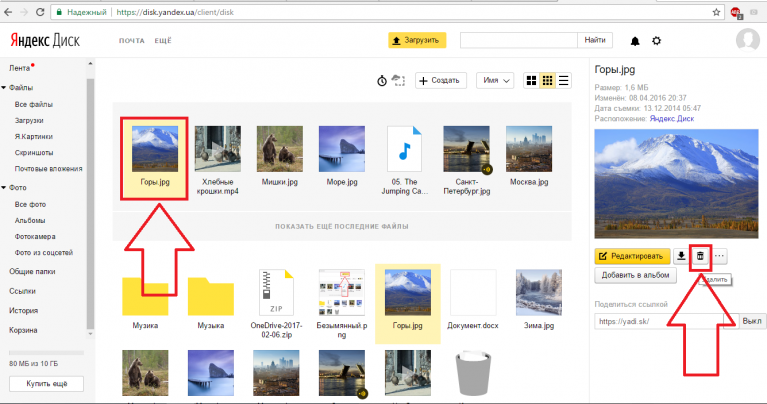The height and width of the screenshot is (404, 767).
Task: Click the notifications bell icon
Action: [x=634, y=41]
